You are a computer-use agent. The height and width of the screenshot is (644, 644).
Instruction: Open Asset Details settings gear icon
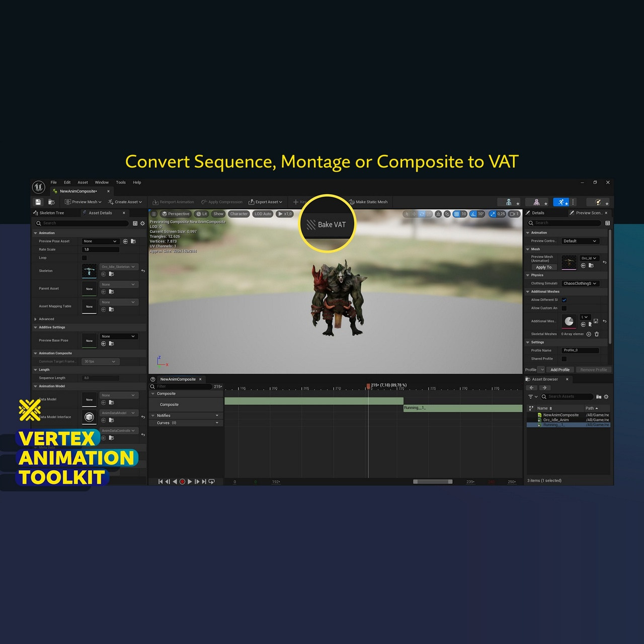click(x=142, y=223)
